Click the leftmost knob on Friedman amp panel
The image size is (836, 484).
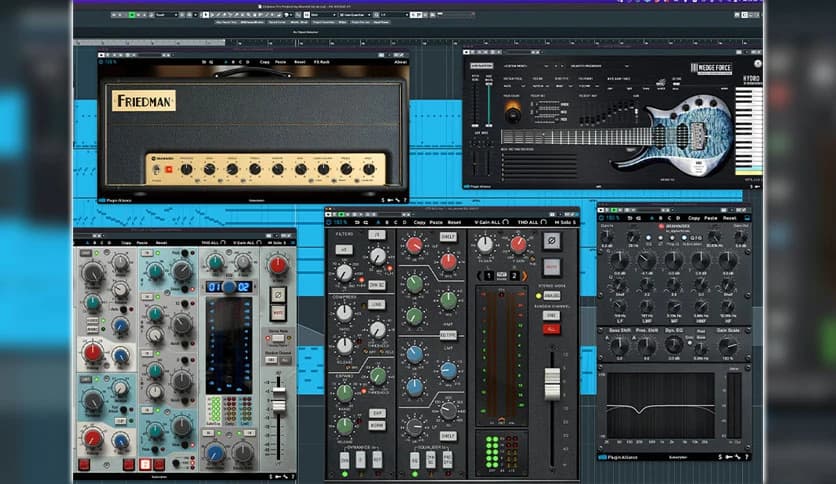[x=186, y=170]
